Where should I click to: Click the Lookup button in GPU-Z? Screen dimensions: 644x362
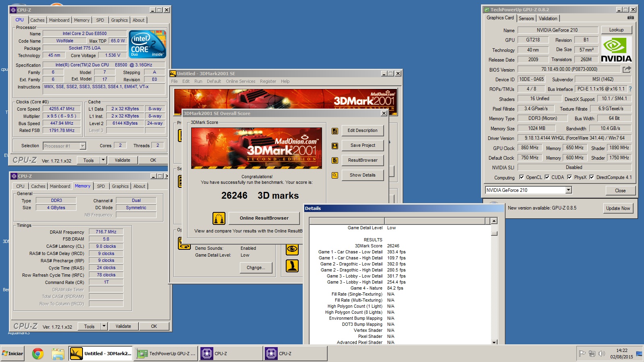616,30
